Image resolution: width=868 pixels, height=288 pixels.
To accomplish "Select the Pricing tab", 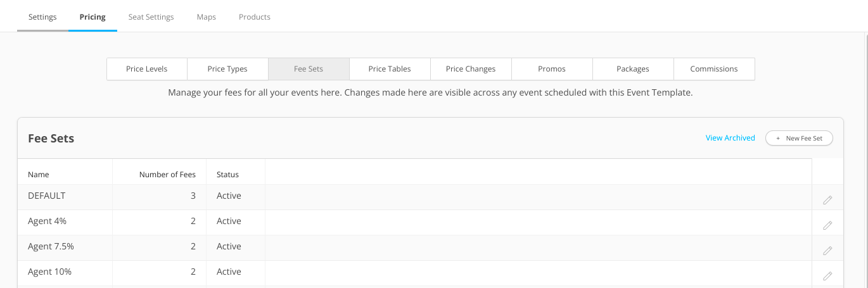I will coord(93,17).
